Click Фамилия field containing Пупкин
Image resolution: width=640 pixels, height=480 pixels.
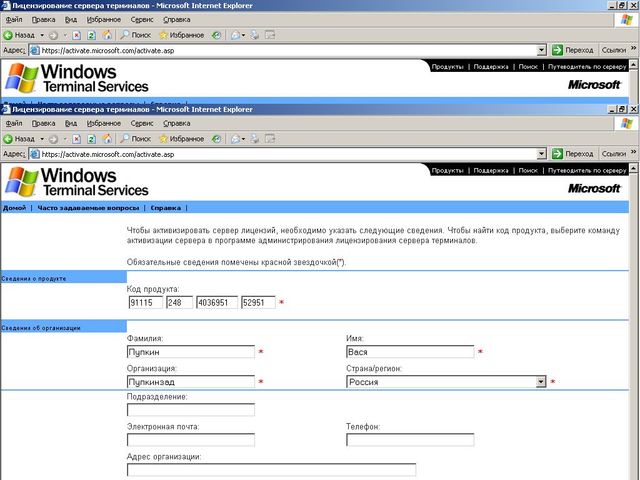191,352
